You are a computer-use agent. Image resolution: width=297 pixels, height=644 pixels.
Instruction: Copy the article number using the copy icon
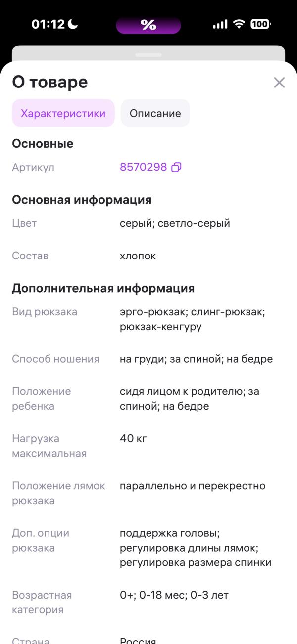point(176,168)
